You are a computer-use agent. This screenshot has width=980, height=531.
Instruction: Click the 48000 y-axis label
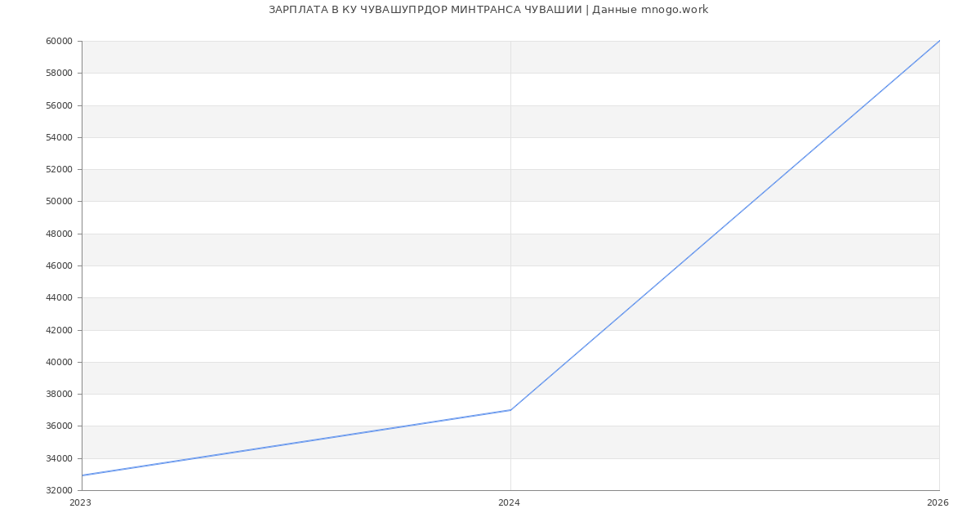[x=59, y=234]
